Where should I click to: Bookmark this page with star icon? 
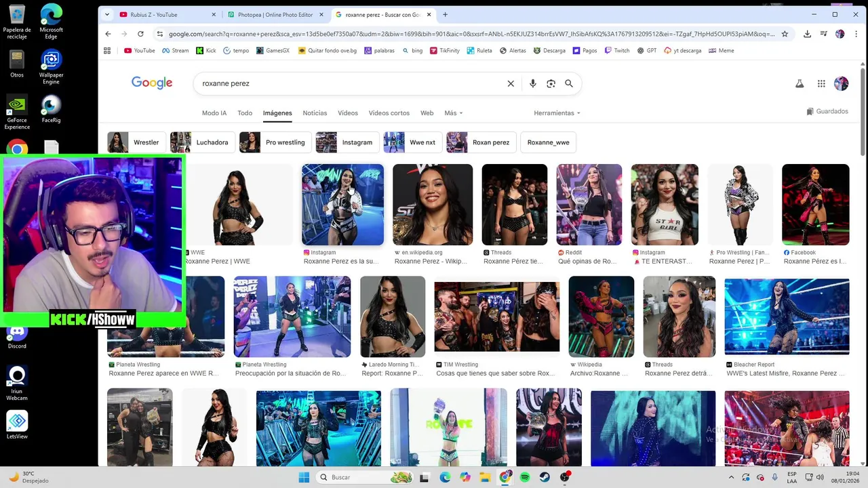point(785,34)
